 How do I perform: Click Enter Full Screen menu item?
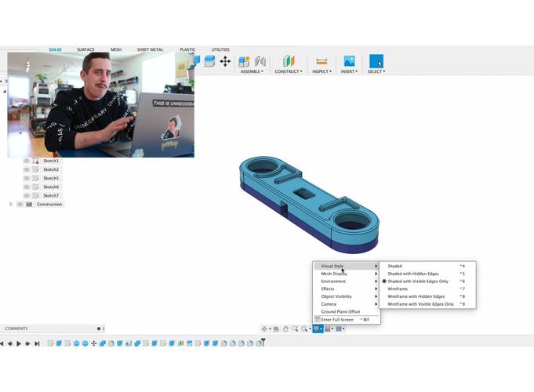pos(347,319)
